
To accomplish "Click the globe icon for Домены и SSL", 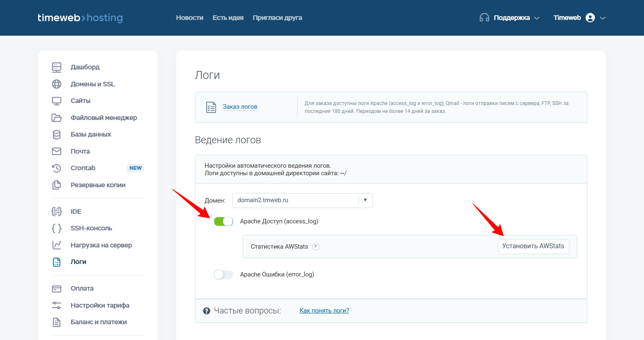I will [x=56, y=84].
